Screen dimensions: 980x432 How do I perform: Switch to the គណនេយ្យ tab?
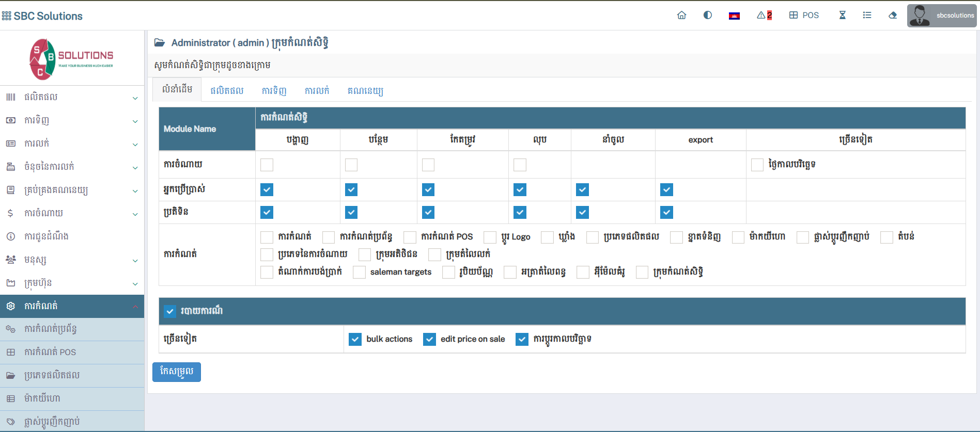[x=365, y=90]
